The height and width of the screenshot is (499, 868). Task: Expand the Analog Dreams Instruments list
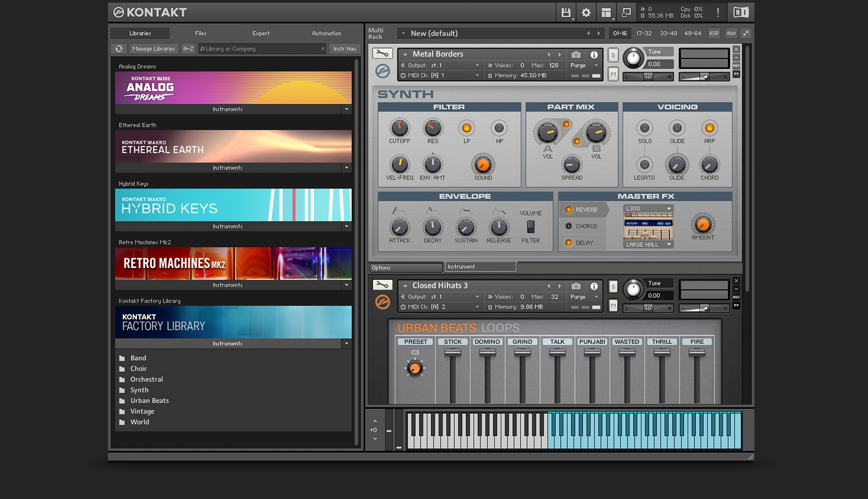(346, 109)
